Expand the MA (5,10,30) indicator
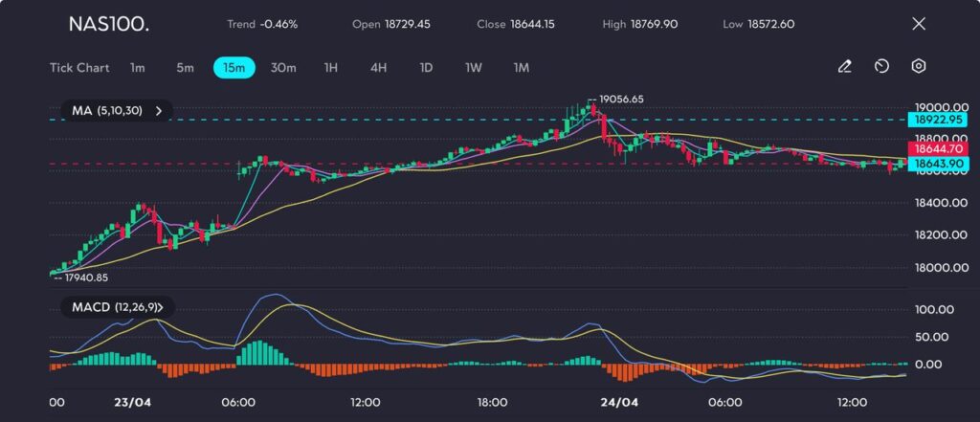 pyautogui.click(x=117, y=111)
